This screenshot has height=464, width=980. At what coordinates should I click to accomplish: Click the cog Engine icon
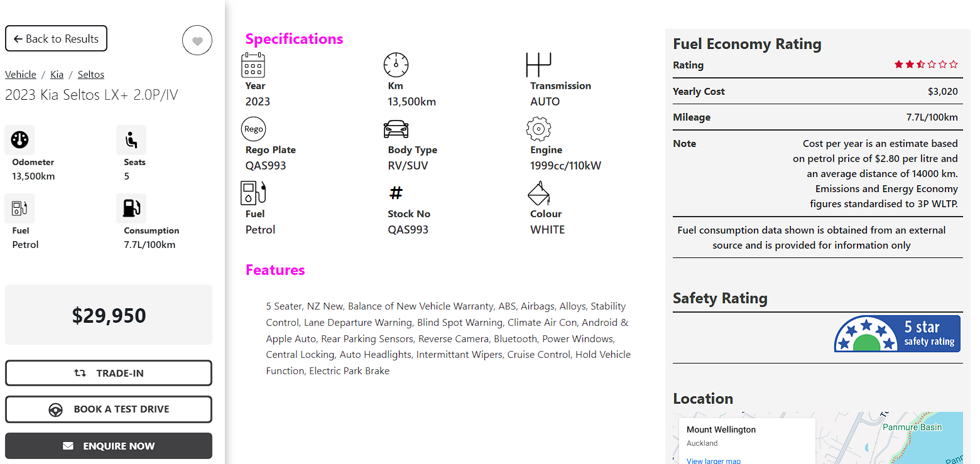click(x=538, y=129)
